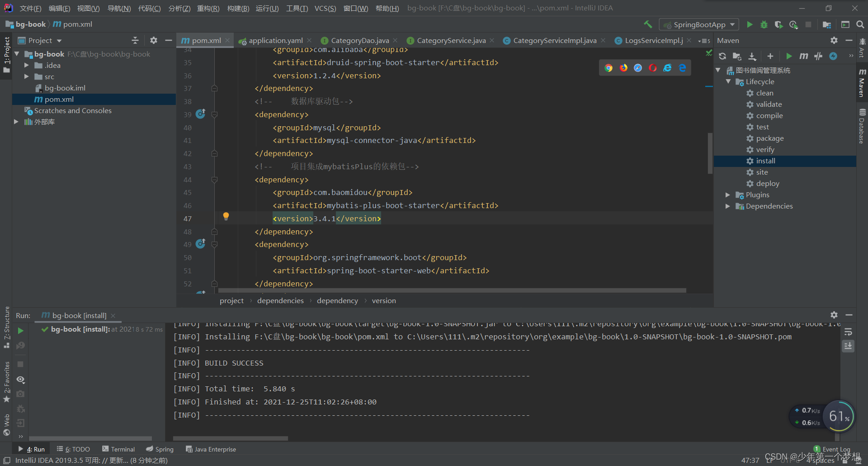Open the 文件(F) menu
The height and width of the screenshot is (466, 868).
click(31, 8)
